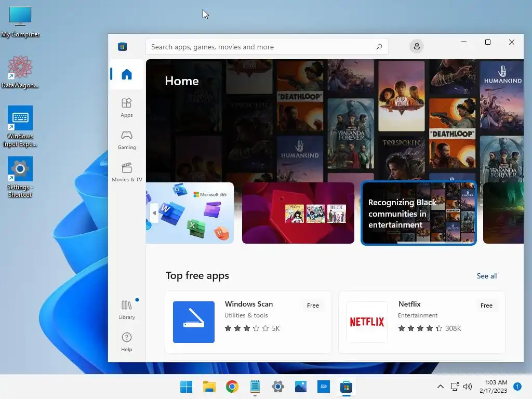
Task: Open Notepad from the taskbar
Action: pyautogui.click(x=255, y=387)
